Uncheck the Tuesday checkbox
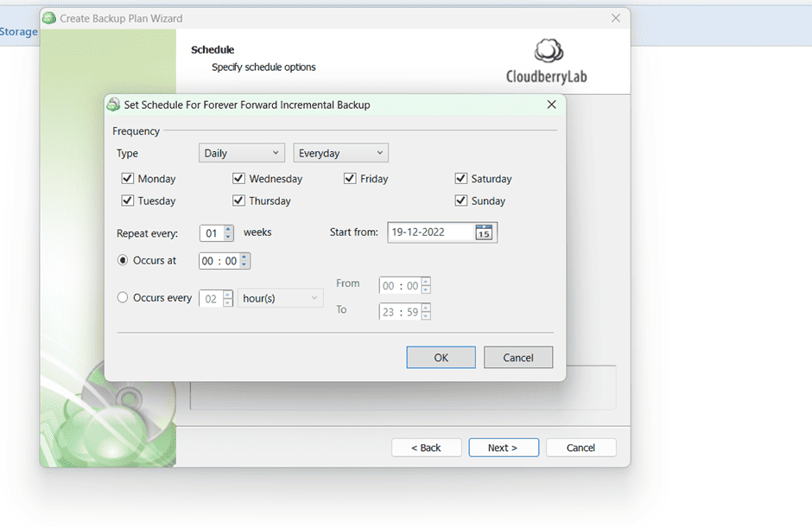This screenshot has height=528, width=812. 127,200
